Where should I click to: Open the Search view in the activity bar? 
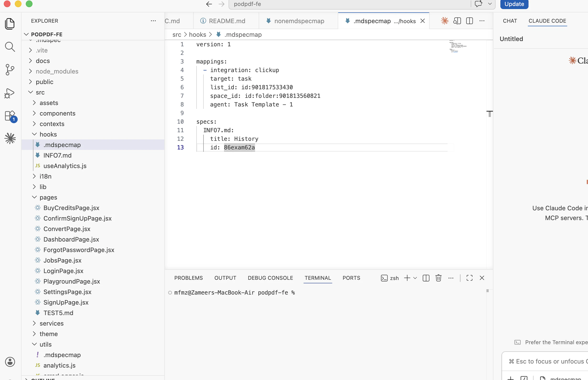click(10, 47)
